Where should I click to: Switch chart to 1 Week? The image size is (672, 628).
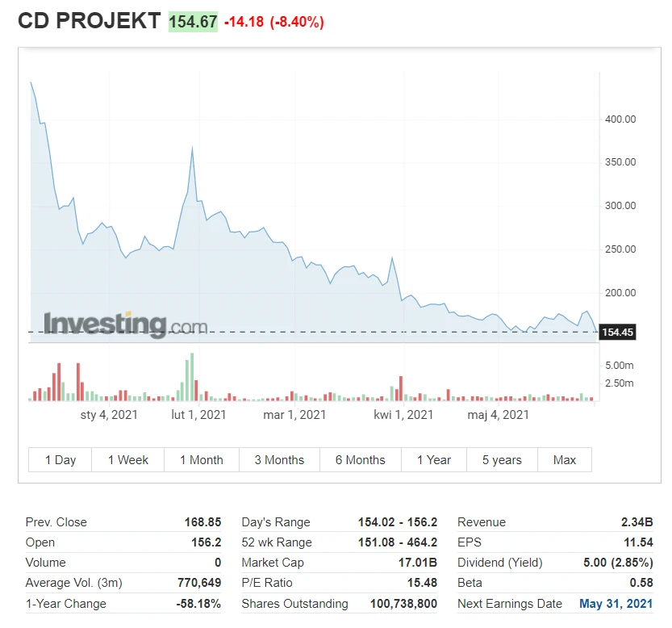pos(127,460)
